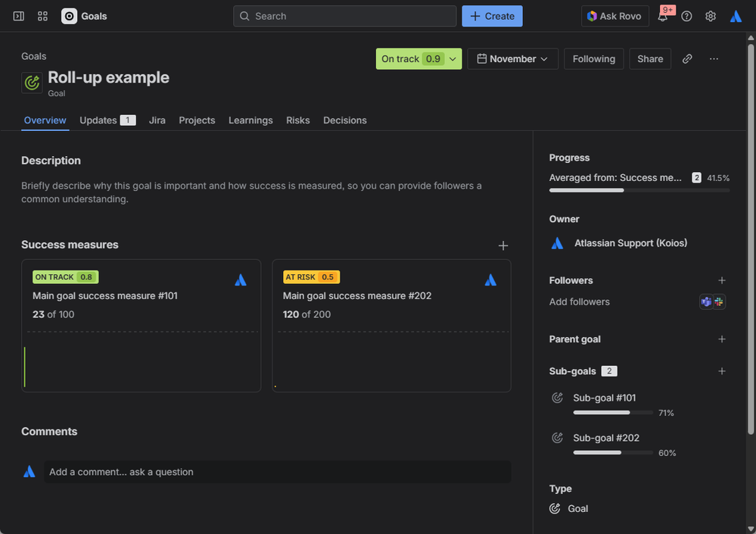Click the search input field
The width and height of the screenshot is (756, 534).
(345, 17)
